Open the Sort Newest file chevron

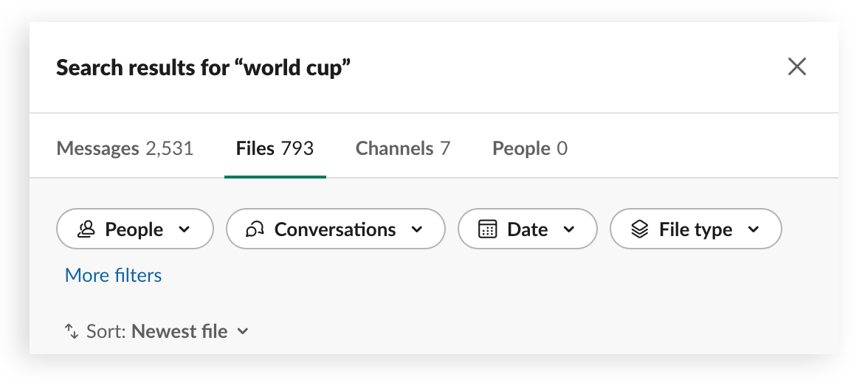(242, 332)
